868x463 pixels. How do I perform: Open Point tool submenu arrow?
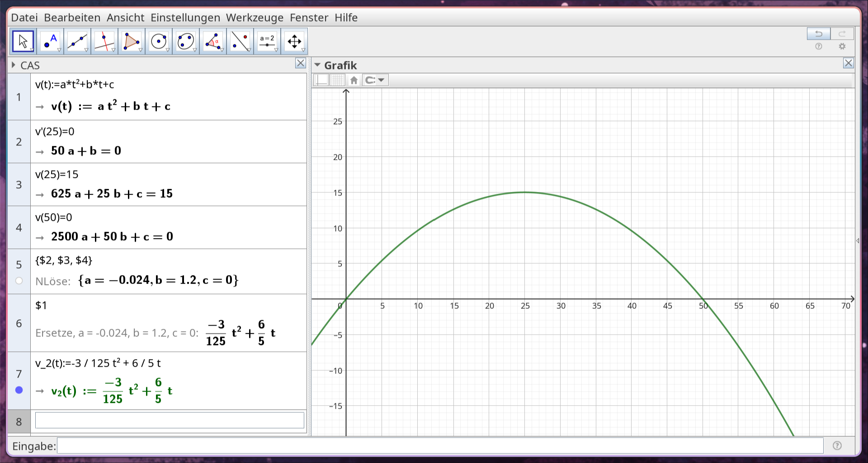pyautogui.click(x=59, y=50)
